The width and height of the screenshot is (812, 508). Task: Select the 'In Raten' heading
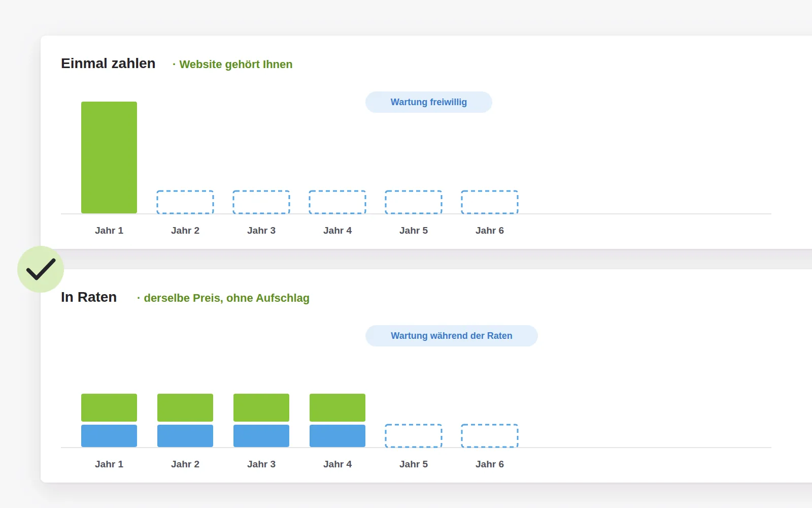pos(89,297)
